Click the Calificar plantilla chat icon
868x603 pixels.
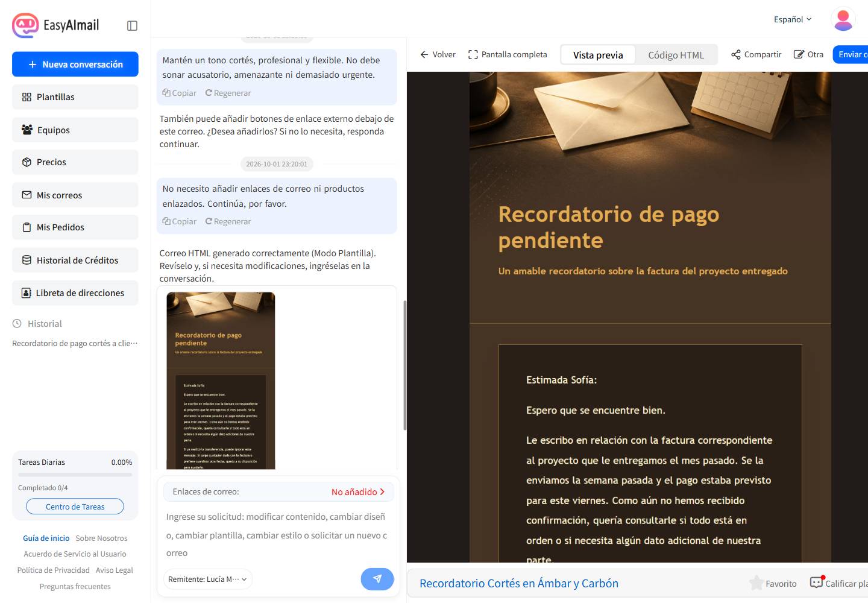tap(817, 582)
